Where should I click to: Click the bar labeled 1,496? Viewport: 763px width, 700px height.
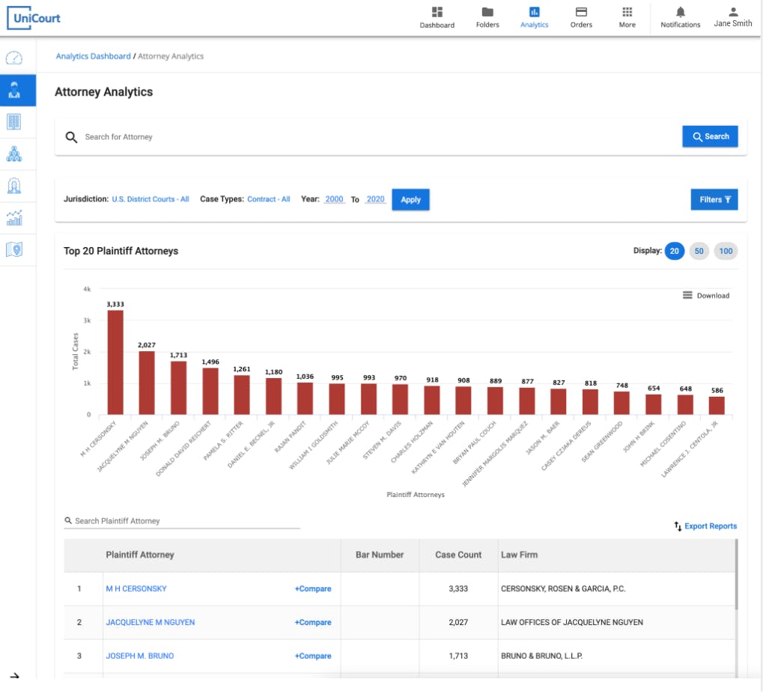click(x=210, y=391)
